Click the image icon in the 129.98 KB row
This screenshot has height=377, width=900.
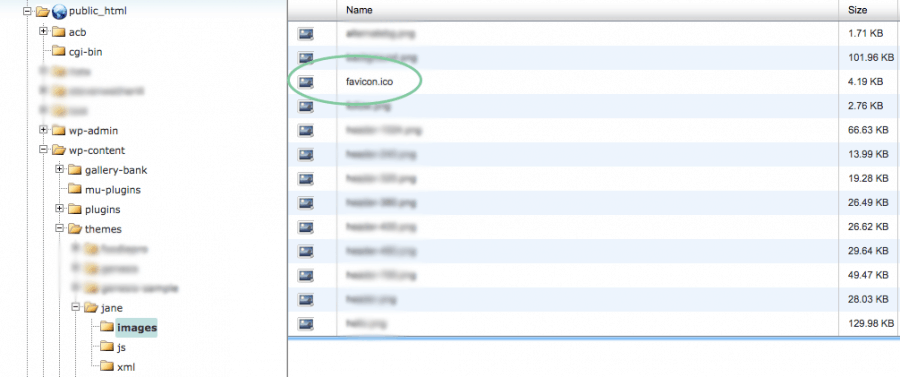click(305, 324)
